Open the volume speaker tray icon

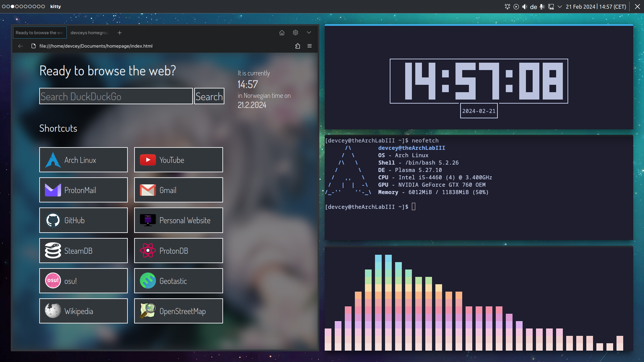(x=525, y=7)
